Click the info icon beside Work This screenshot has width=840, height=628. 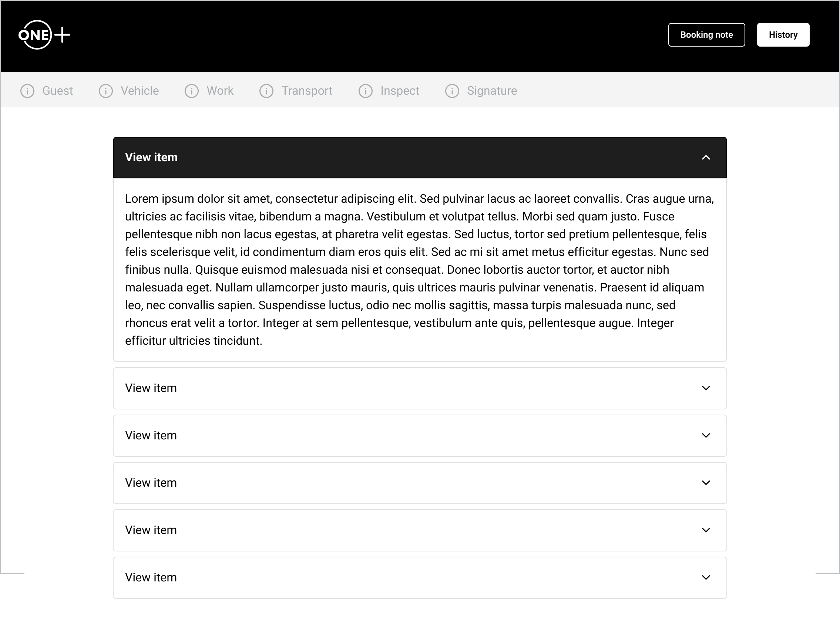(x=191, y=91)
